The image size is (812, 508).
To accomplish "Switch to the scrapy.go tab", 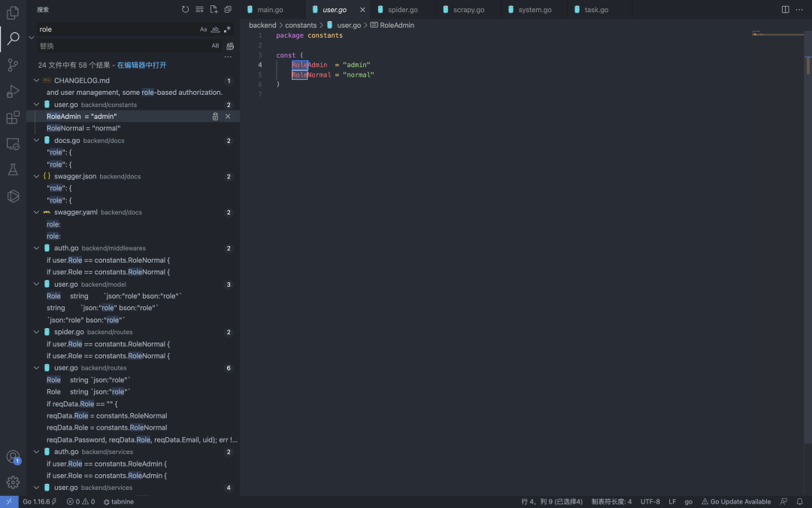I will click(x=468, y=10).
